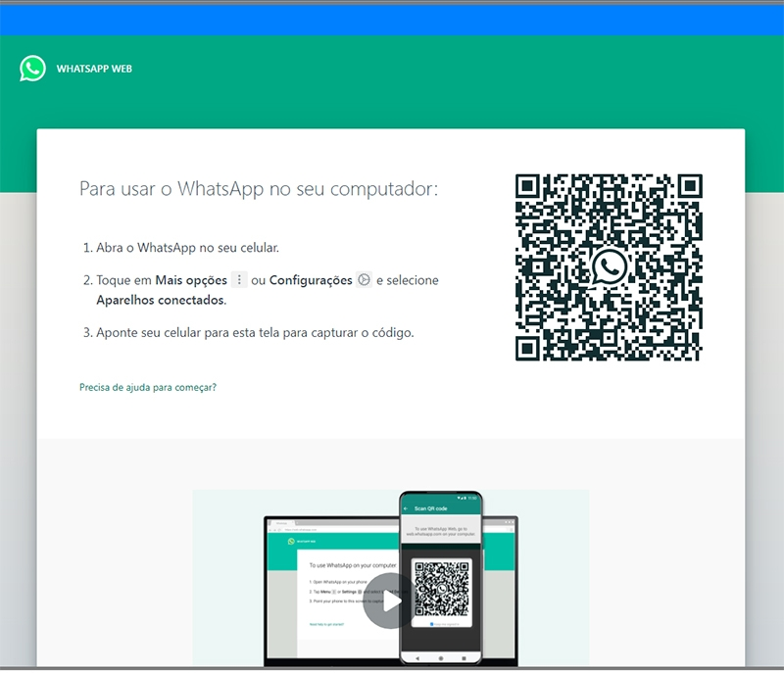Screen dimensions: 784x673
Task: Click the WHATSAPP WEB text label
Action: 95,69
